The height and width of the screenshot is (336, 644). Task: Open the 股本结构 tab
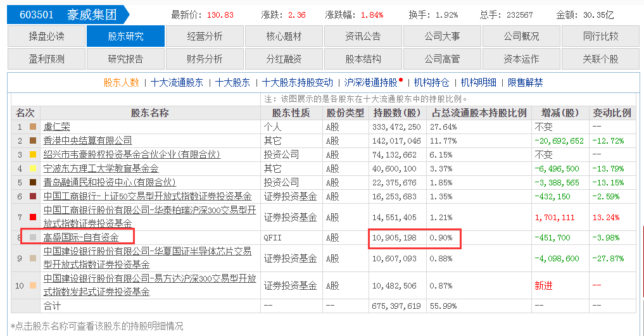[x=363, y=59]
